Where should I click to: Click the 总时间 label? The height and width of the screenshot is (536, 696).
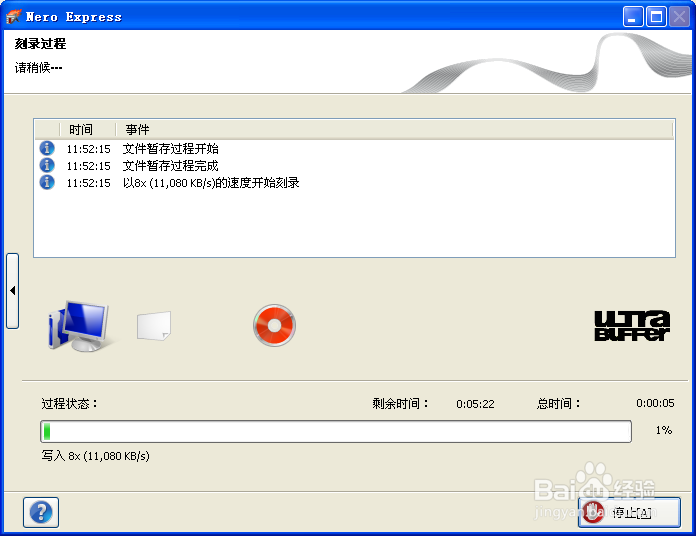pos(558,403)
